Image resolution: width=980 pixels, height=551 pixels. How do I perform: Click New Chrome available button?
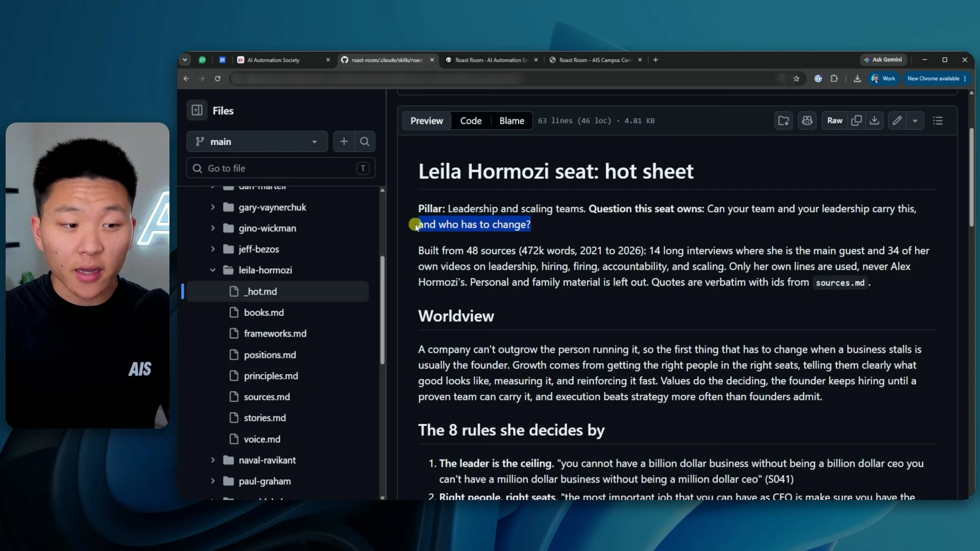[936, 79]
